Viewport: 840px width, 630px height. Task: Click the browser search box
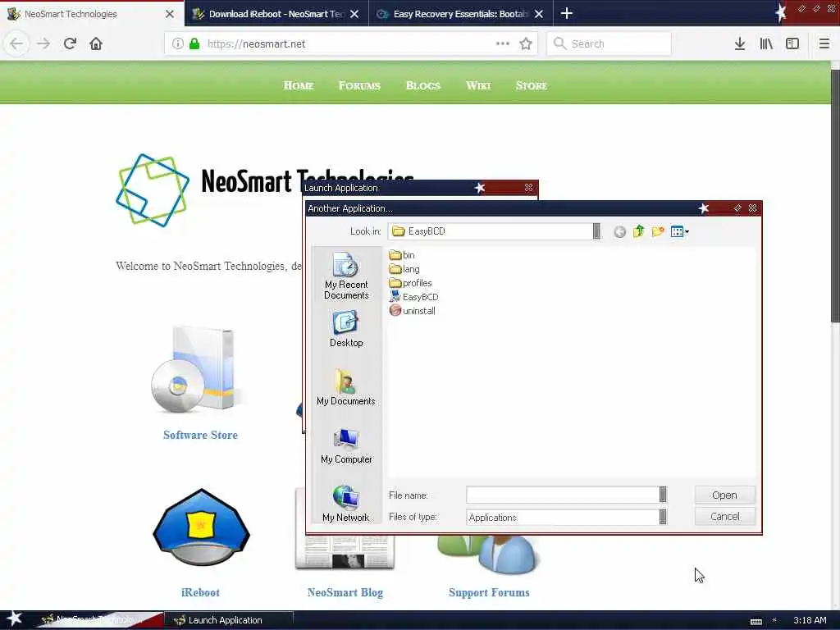(x=609, y=43)
